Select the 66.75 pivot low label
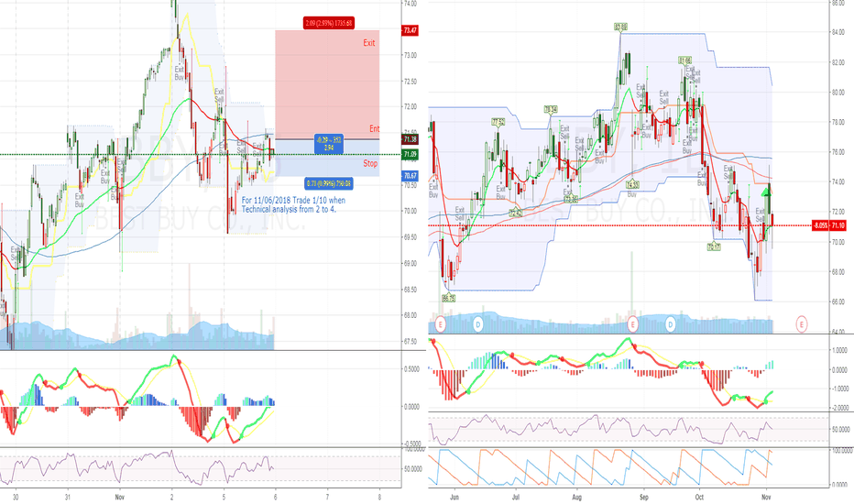This screenshot has height=504, width=854. pos(448,298)
